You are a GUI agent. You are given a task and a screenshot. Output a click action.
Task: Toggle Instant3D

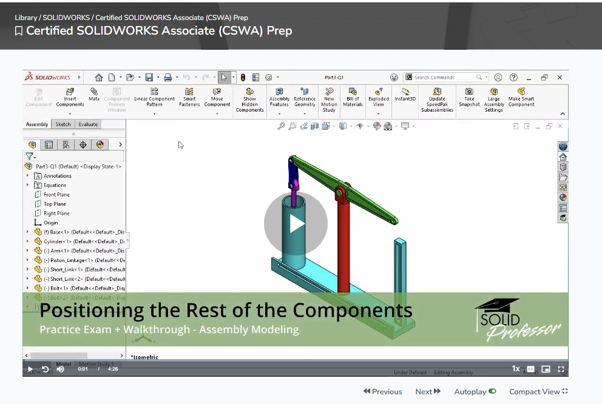point(405,94)
